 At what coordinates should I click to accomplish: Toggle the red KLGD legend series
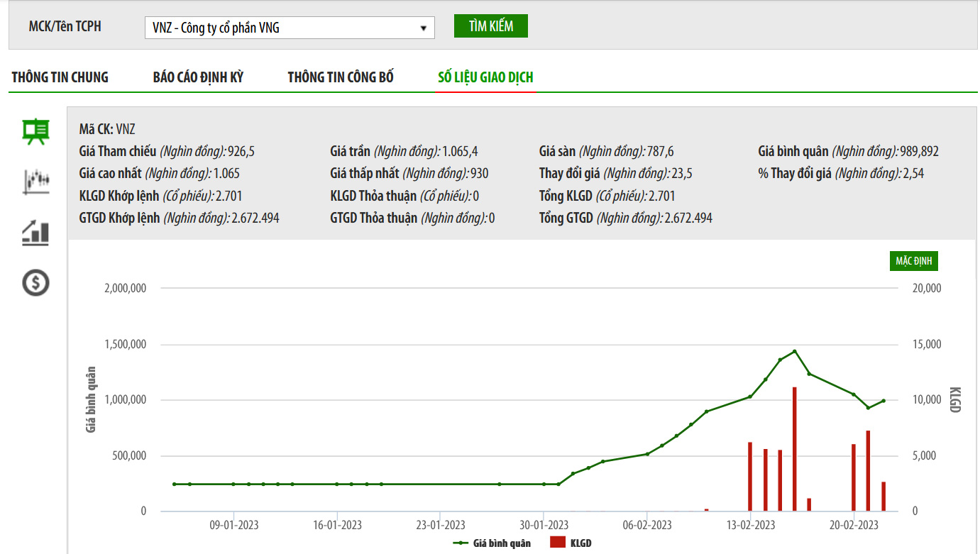coord(571,543)
